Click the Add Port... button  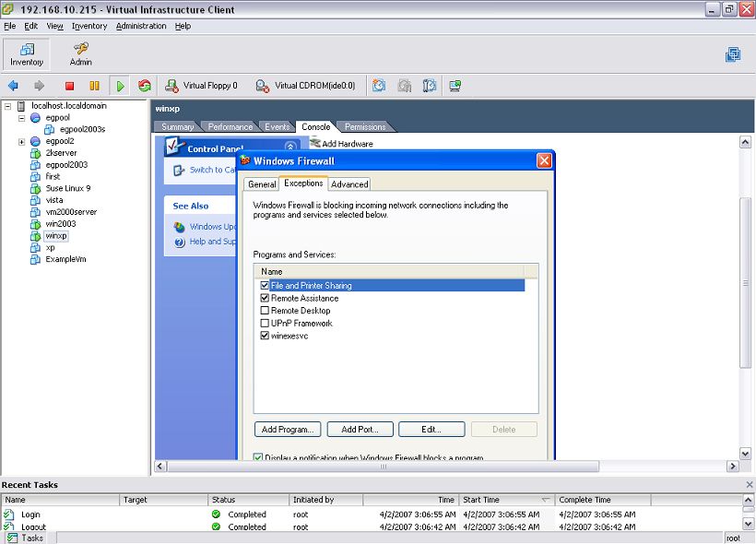[360, 430]
